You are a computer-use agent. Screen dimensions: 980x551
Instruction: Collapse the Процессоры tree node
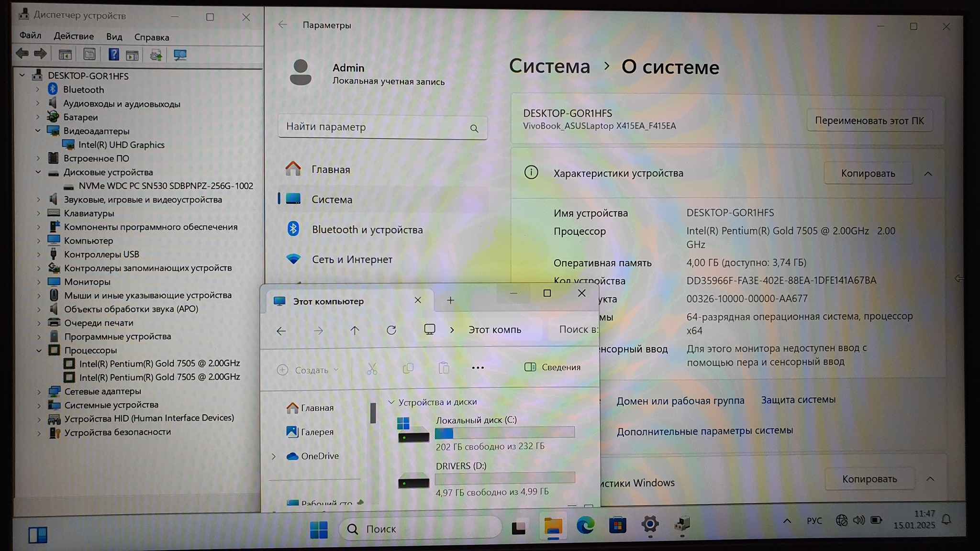click(39, 350)
